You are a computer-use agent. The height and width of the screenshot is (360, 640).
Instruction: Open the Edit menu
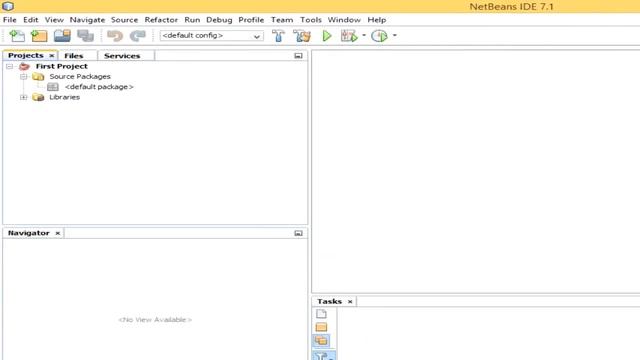(31, 20)
